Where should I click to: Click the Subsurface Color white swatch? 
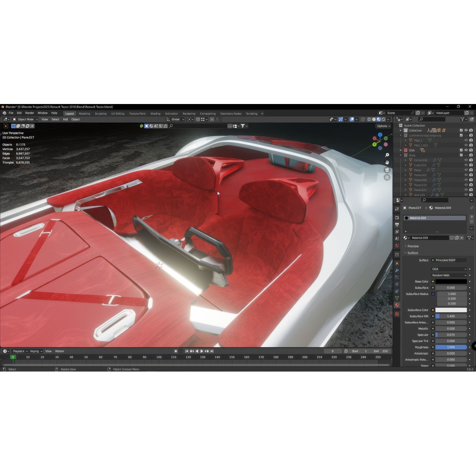point(451,310)
